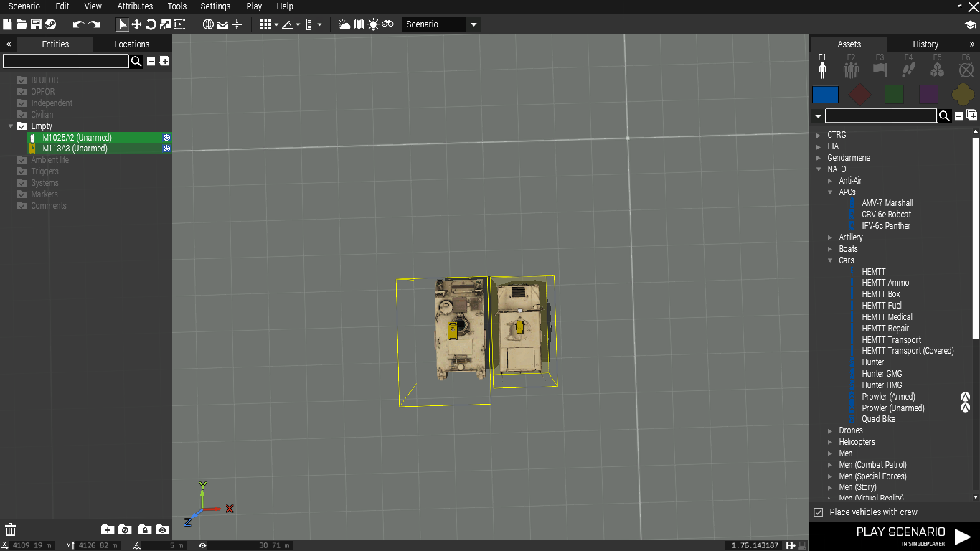
Task: Collapse the Cars category in asset tree
Action: (830, 260)
